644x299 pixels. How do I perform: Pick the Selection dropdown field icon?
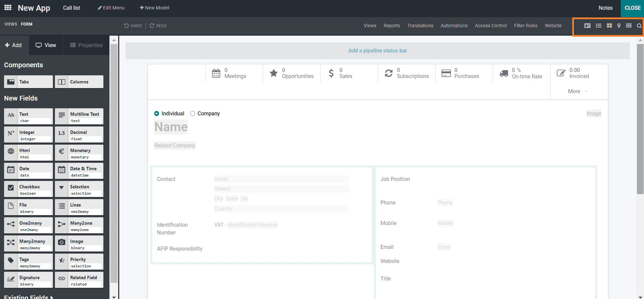[x=62, y=188]
